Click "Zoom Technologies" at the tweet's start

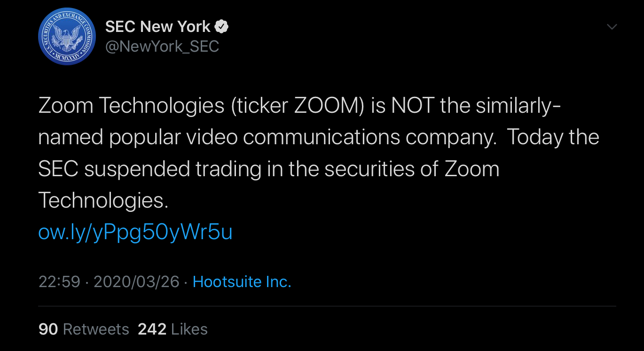tap(131, 106)
